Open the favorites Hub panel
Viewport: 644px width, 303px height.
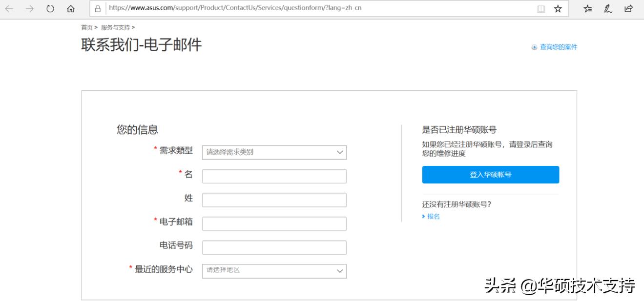[x=588, y=8]
